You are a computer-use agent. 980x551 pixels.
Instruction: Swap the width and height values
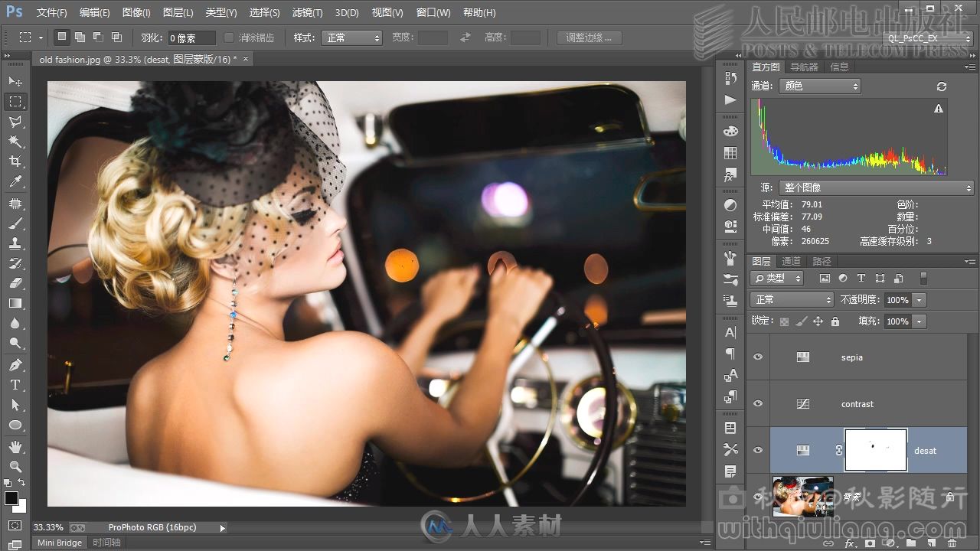465,37
